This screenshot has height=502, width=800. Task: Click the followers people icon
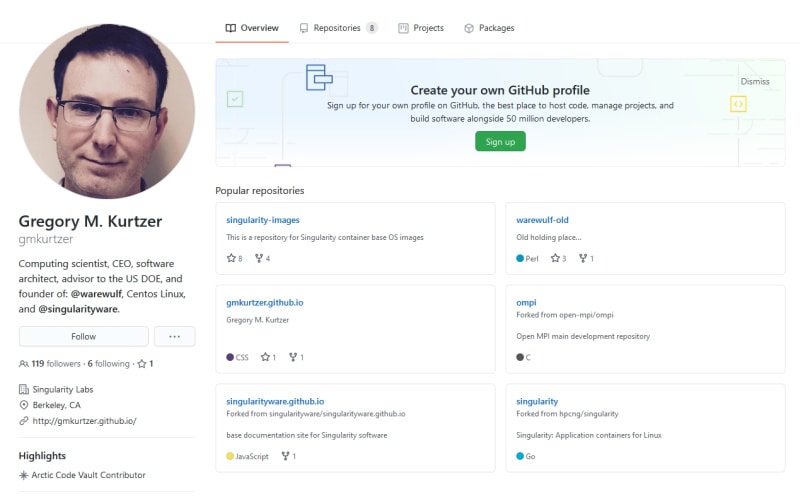[x=24, y=364]
